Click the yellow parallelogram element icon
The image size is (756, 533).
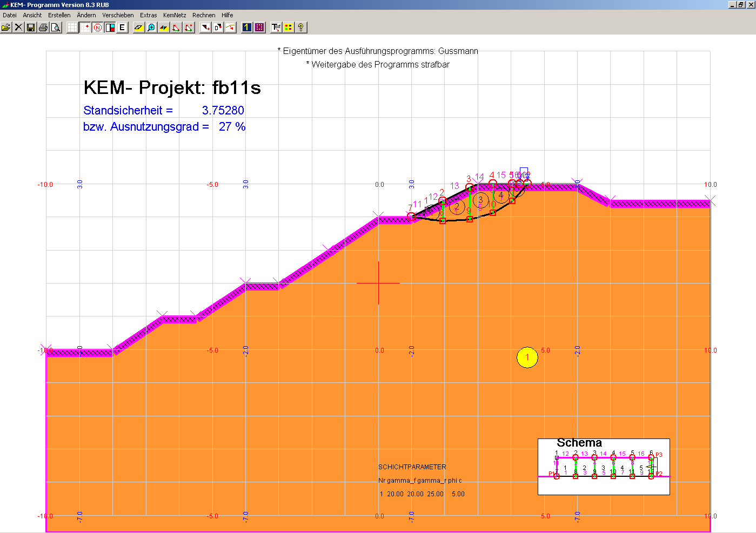[139, 27]
